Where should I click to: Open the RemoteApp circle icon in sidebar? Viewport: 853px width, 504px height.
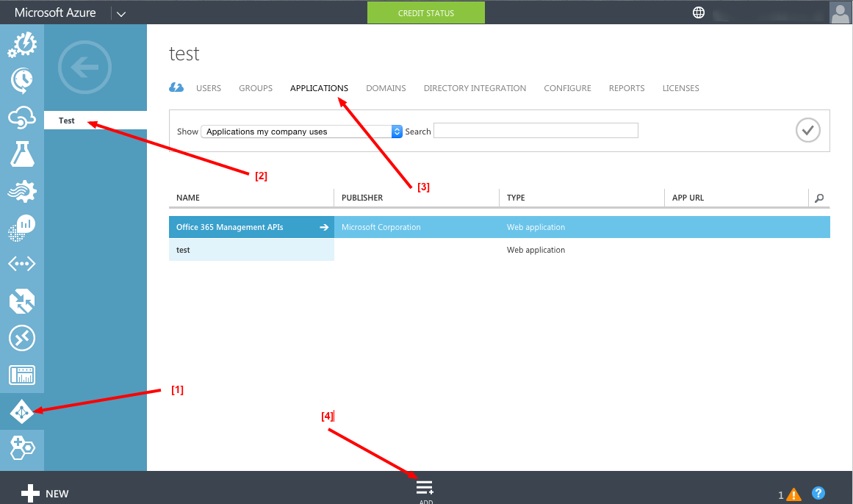pyautogui.click(x=22, y=338)
